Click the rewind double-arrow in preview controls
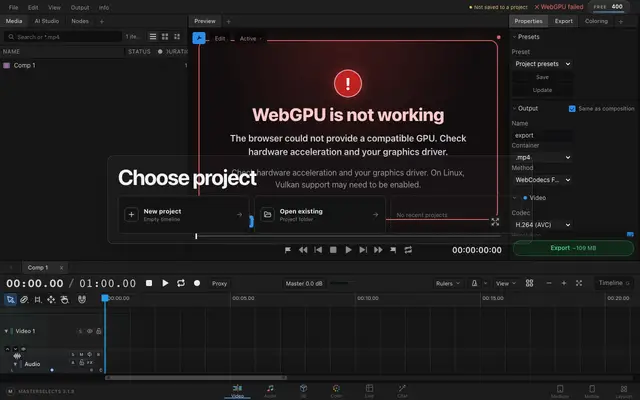Screen dimensions: 640x400 tap(303, 250)
